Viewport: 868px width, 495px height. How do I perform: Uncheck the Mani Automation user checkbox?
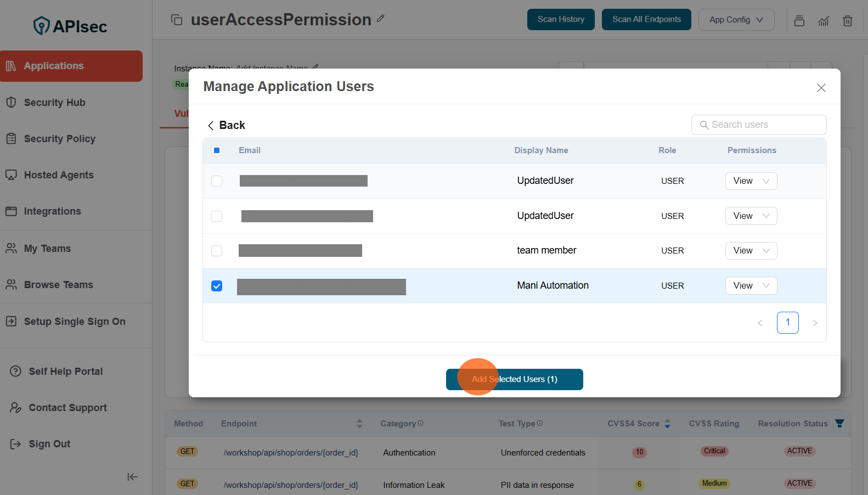217,286
